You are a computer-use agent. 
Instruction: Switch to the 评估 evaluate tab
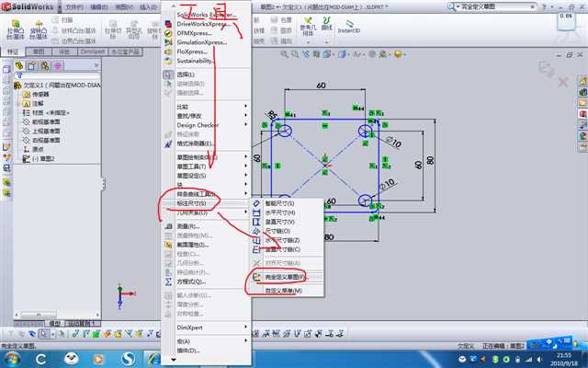pyautogui.click(x=64, y=52)
